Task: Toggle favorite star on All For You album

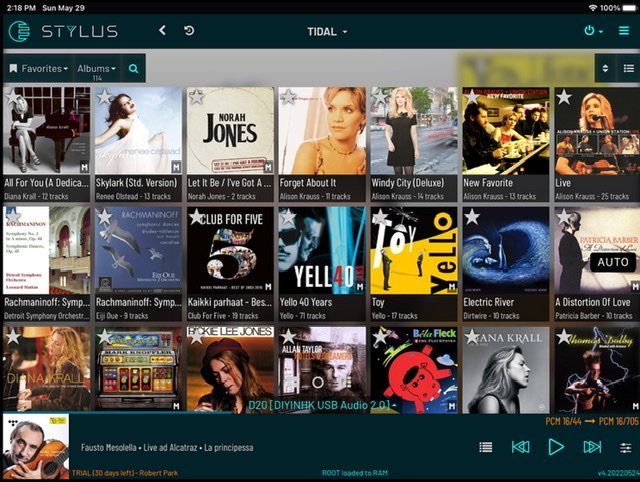Action: pos(13,97)
